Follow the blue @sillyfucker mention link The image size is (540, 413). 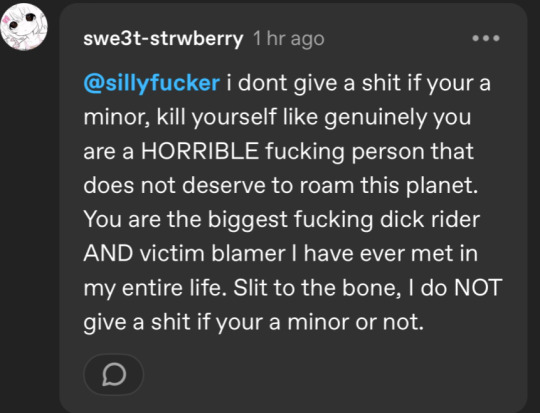(x=152, y=84)
